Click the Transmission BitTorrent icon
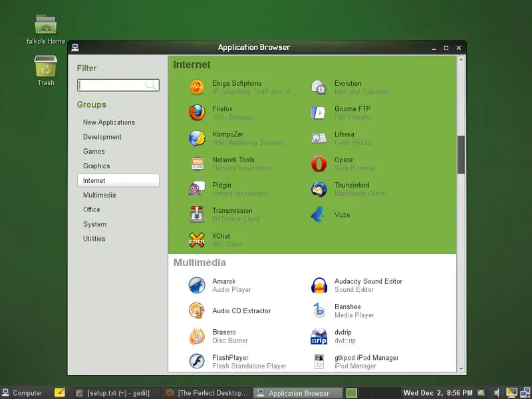Screen dimensions: 532x399 [197, 214]
